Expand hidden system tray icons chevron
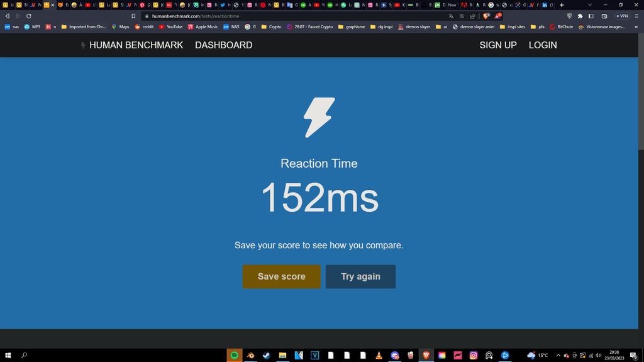 click(x=558, y=355)
